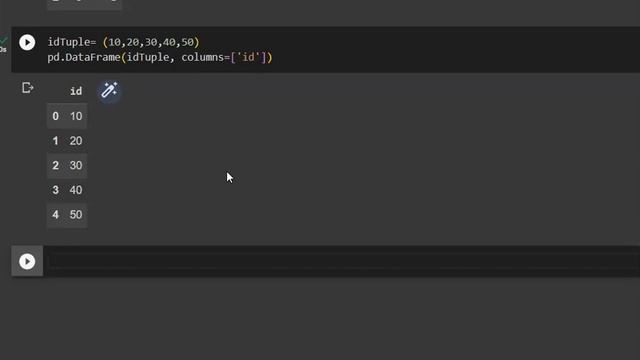Open the output actions icon beside the table
This screenshot has width=640, height=360.
27,88
